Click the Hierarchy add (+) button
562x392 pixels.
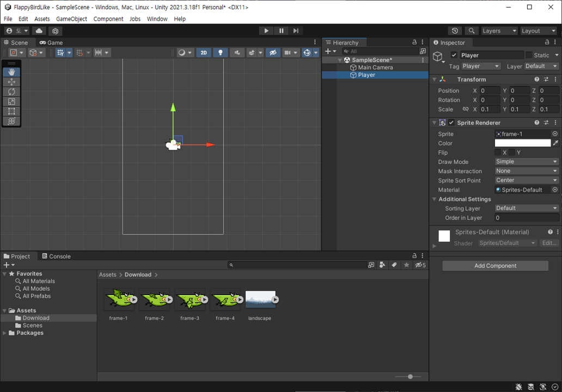point(328,51)
